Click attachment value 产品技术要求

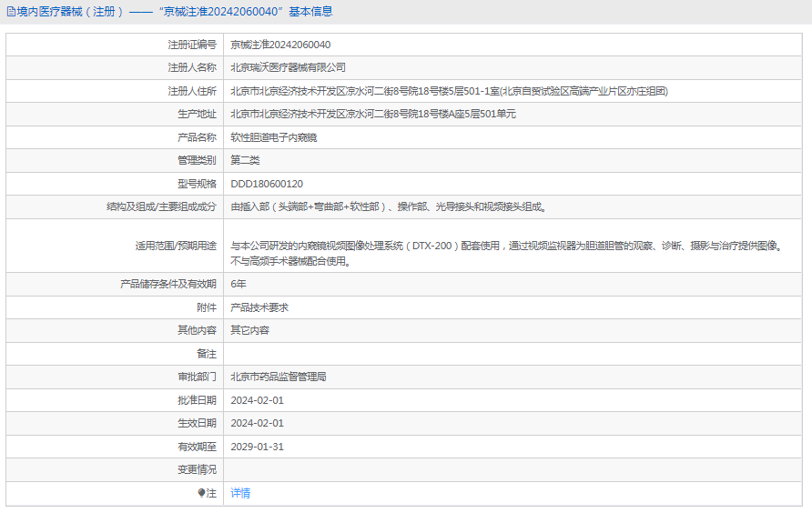tap(259, 307)
